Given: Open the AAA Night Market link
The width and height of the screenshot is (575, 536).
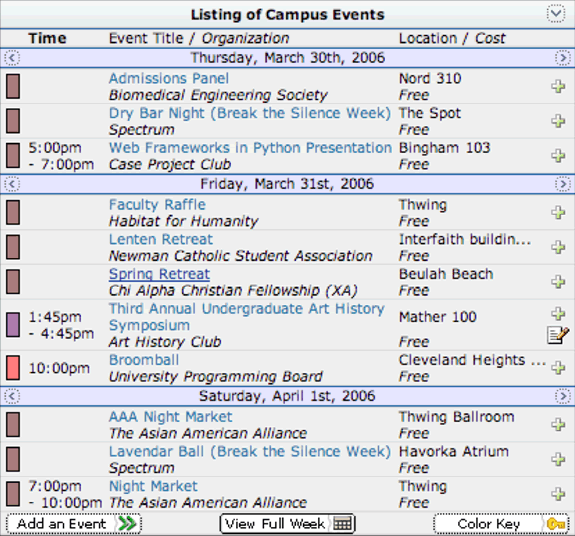Looking at the screenshot, I should 171,417.
